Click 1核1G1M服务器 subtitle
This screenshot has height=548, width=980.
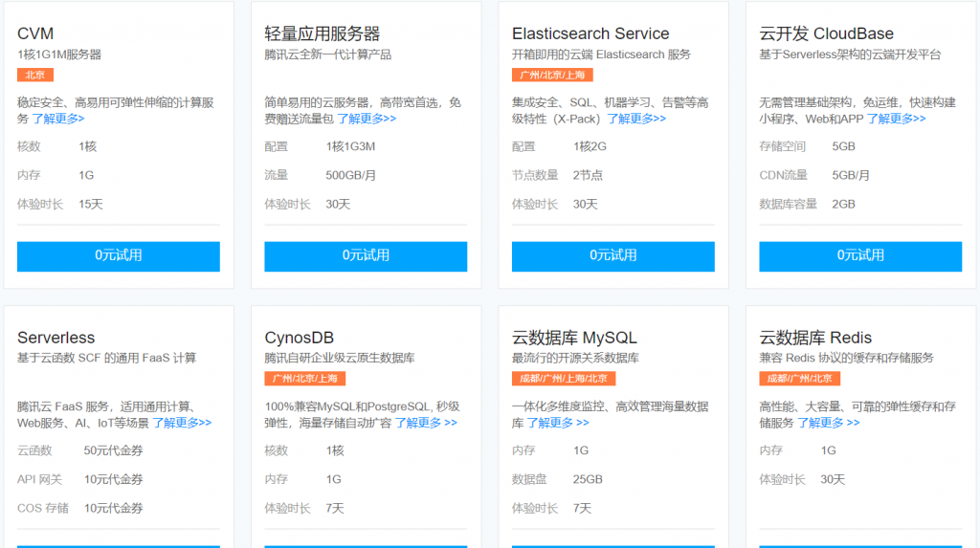coord(59,55)
